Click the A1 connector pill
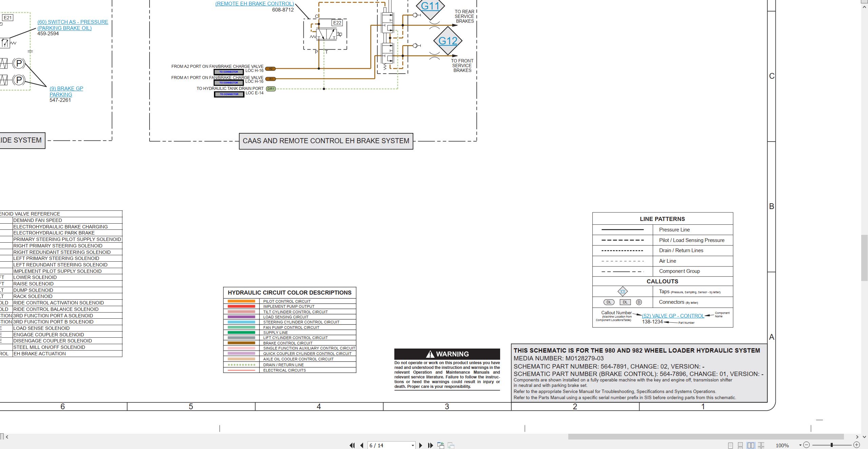Image resolution: width=868 pixels, height=449 pixels. (x=271, y=79)
